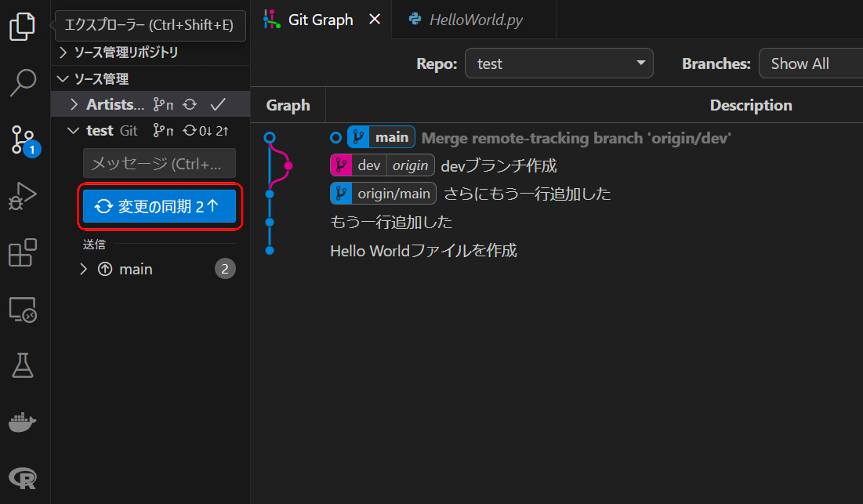This screenshot has height=504, width=863.
Task: Click the origin/main commit node in graph
Action: tap(270, 194)
